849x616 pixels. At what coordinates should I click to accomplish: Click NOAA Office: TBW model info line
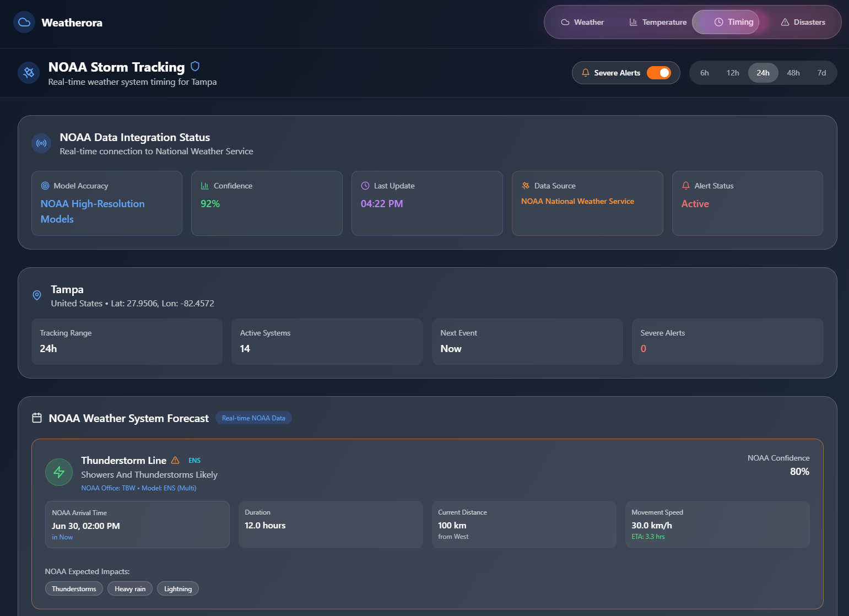pyautogui.click(x=139, y=488)
